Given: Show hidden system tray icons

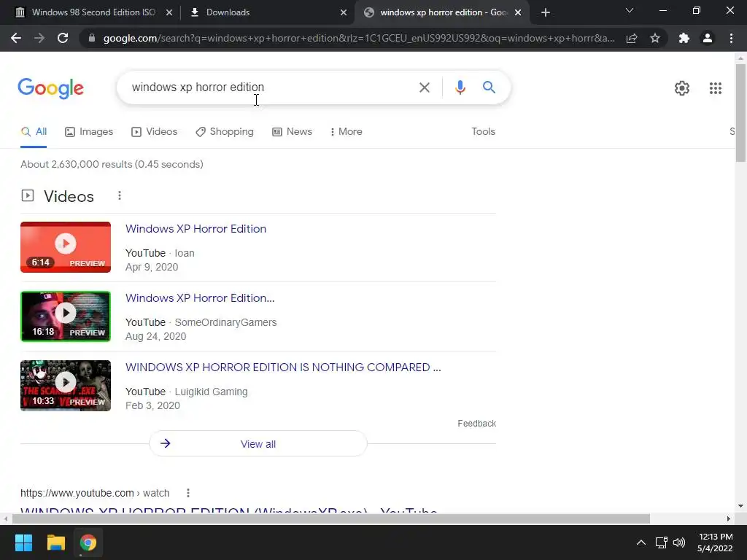Looking at the screenshot, I should 641,542.
